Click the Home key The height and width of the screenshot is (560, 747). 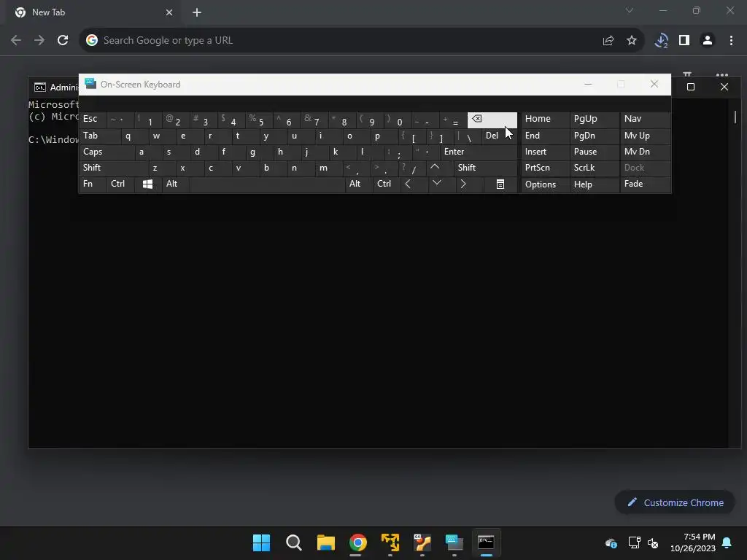pyautogui.click(x=546, y=120)
